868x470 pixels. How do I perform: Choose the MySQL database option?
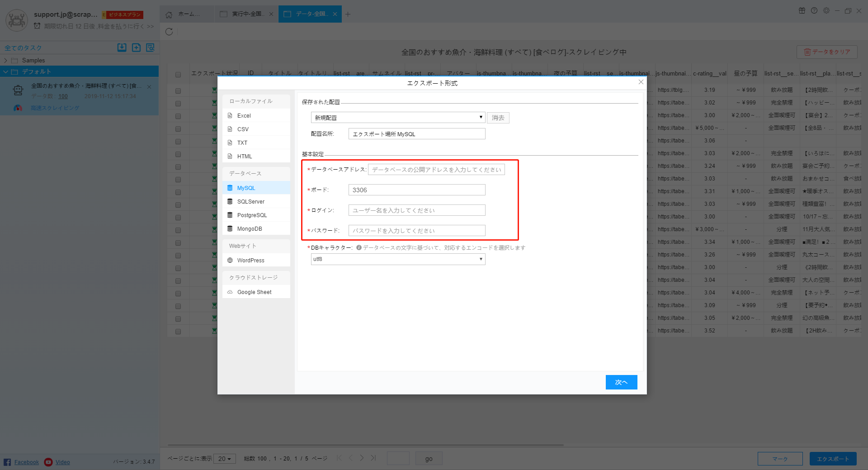(x=256, y=188)
